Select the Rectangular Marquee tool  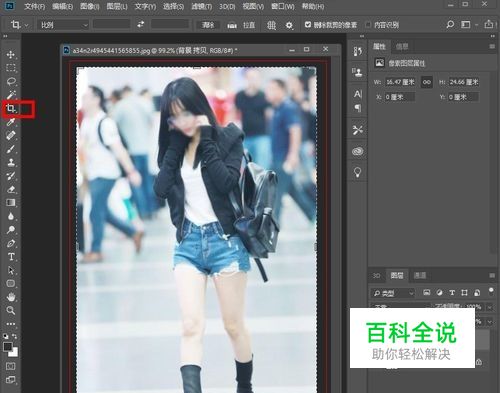click(x=11, y=68)
